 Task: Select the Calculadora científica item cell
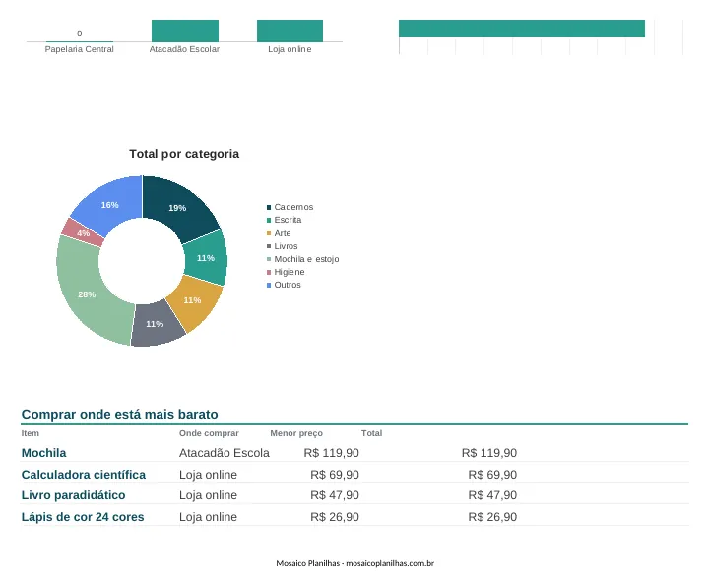point(84,475)
